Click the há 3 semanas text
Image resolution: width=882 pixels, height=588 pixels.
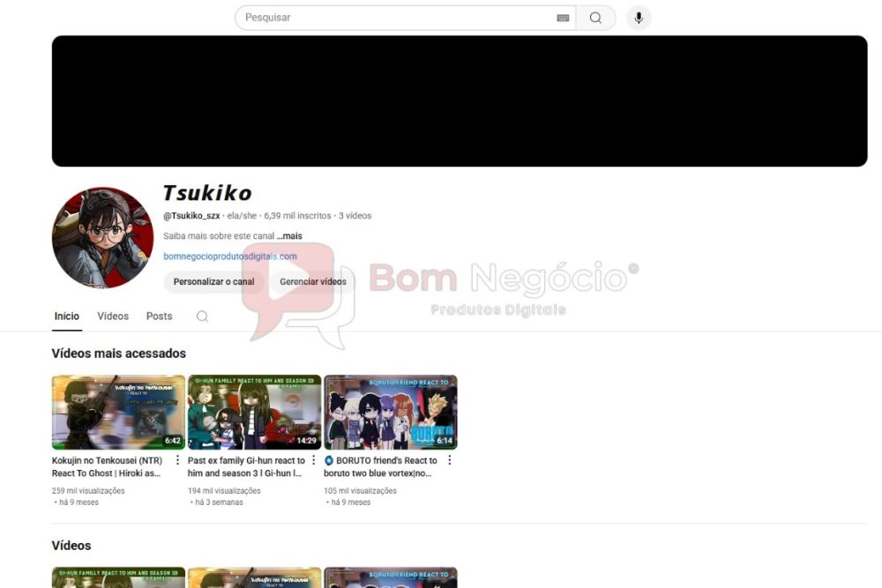point(219,502)
